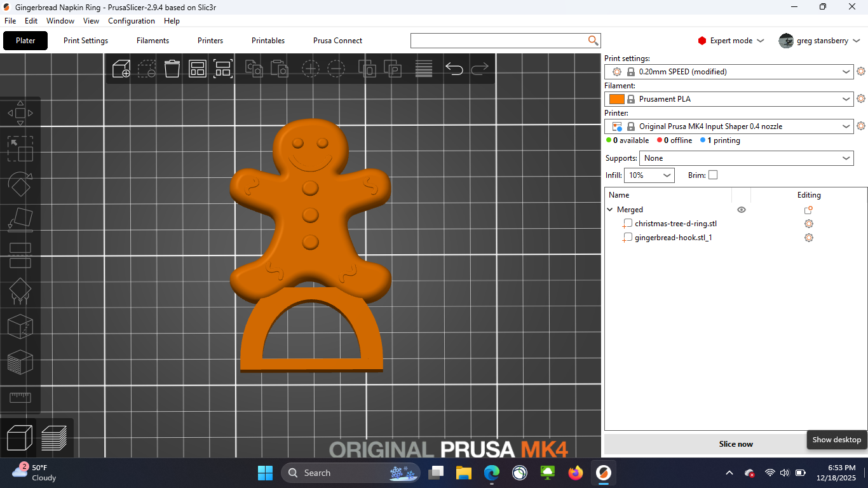Viewport: 868px width, 488px height.
Task: Open the Filament preset dropdown
Action: coord(729,99)
